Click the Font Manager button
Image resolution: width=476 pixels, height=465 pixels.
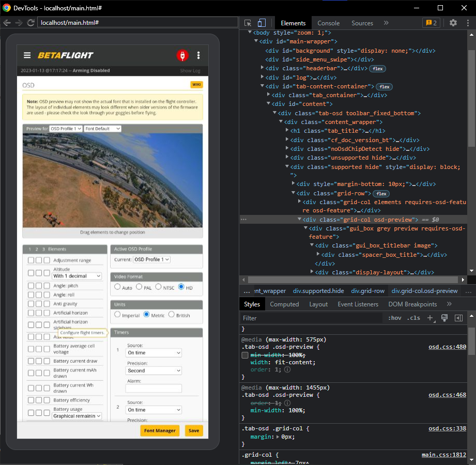160,430
